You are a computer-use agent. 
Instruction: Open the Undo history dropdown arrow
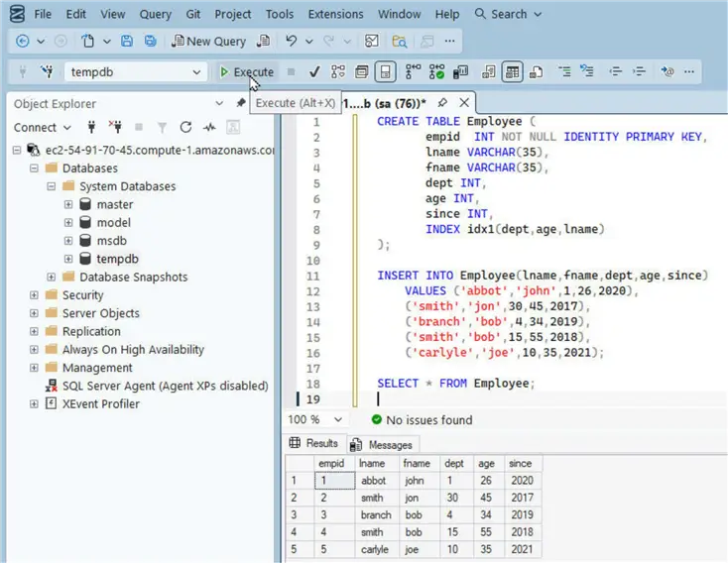[x=308, y=42]
